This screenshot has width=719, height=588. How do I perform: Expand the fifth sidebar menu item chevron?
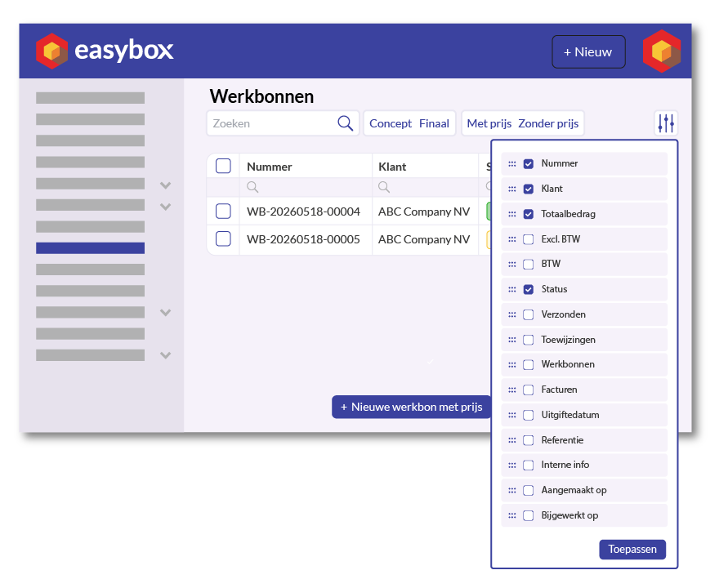coord(166,185)
